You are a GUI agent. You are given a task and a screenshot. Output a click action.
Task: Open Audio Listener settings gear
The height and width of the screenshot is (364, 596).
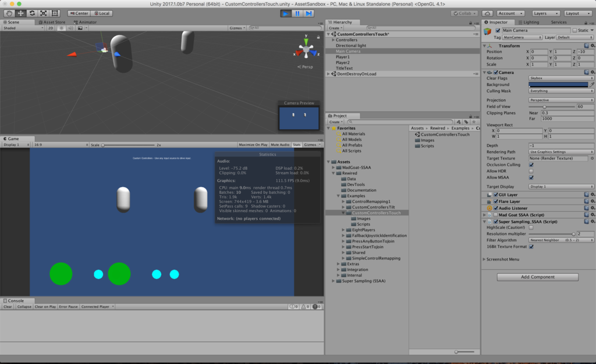[x=592, y=208]
